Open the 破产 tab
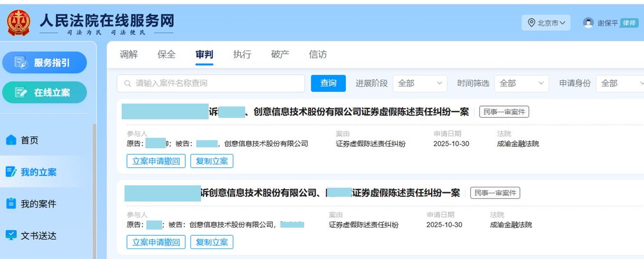 [x=280, y=54]
